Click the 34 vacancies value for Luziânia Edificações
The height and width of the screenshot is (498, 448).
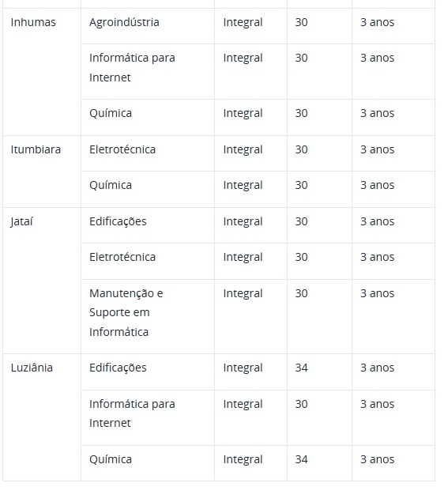[301, 368]
